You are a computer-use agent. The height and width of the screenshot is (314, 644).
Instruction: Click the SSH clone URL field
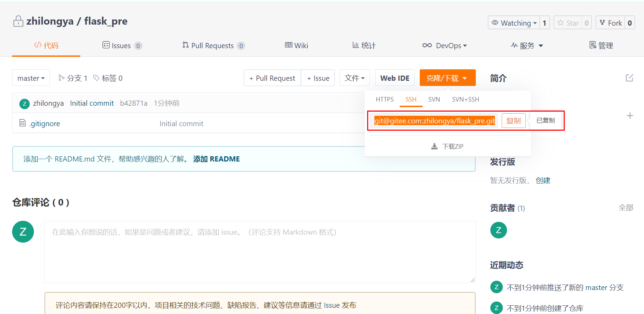tap(434, 121)
